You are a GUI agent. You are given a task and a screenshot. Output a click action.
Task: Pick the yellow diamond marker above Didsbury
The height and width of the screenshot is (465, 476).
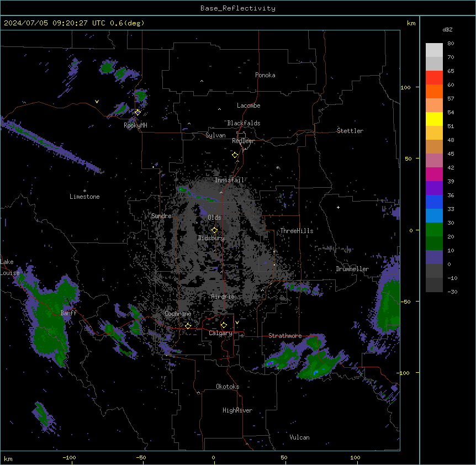[x=214, y=230]
